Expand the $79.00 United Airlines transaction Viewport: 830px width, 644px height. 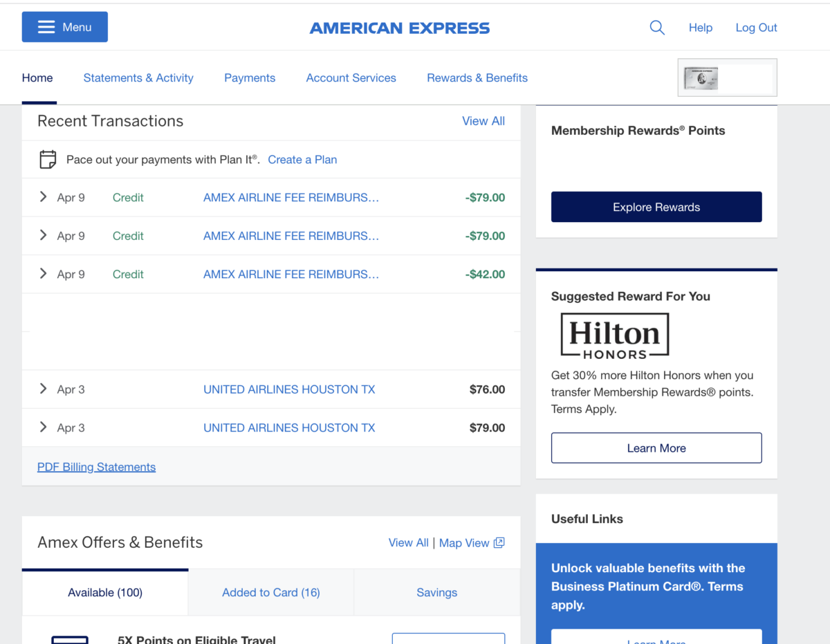tap(43, 427)
